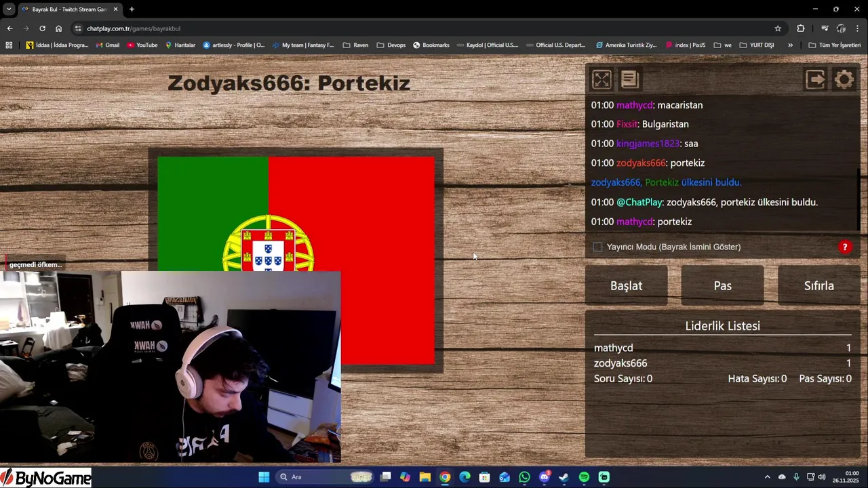Click the Pas Sayısı: 0 counter
Screen dimensions: 868x488
(x=825, y=378)
